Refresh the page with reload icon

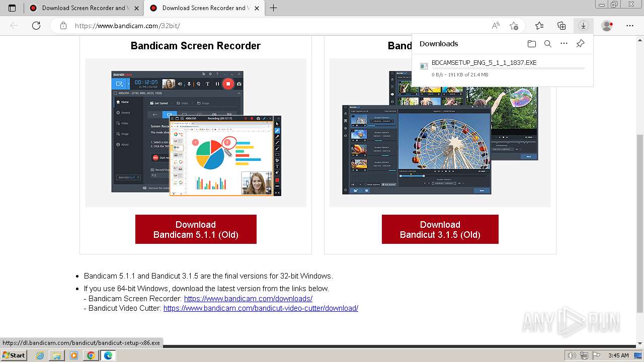[x=36, y=26]
